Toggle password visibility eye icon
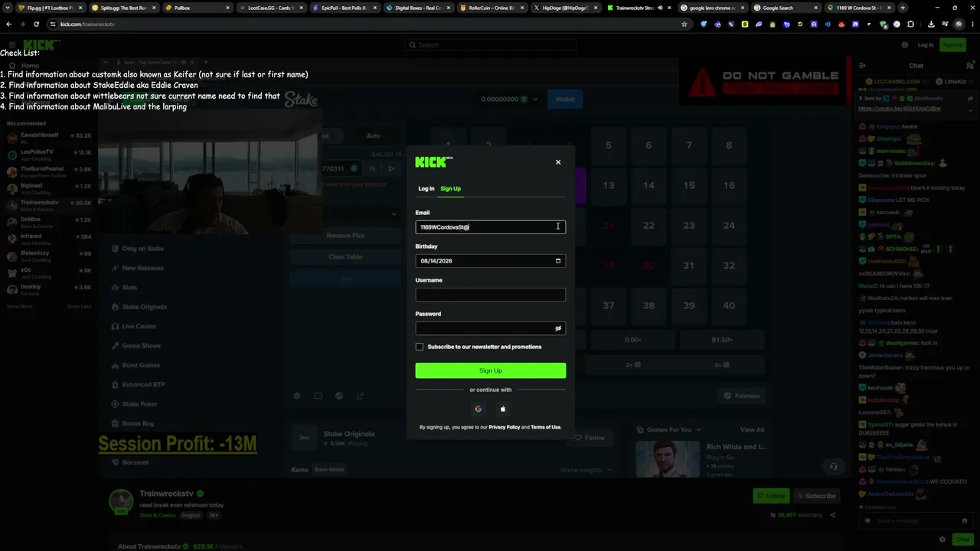Screen dimensions: 980x551 tap(558, 328)
